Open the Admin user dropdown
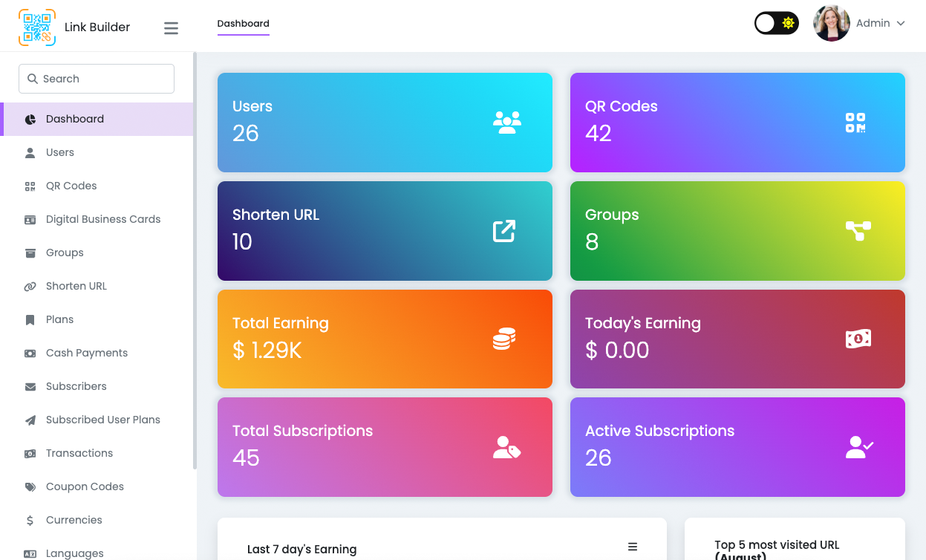Viewport: 926px width, 560px height. click(880, 24)
